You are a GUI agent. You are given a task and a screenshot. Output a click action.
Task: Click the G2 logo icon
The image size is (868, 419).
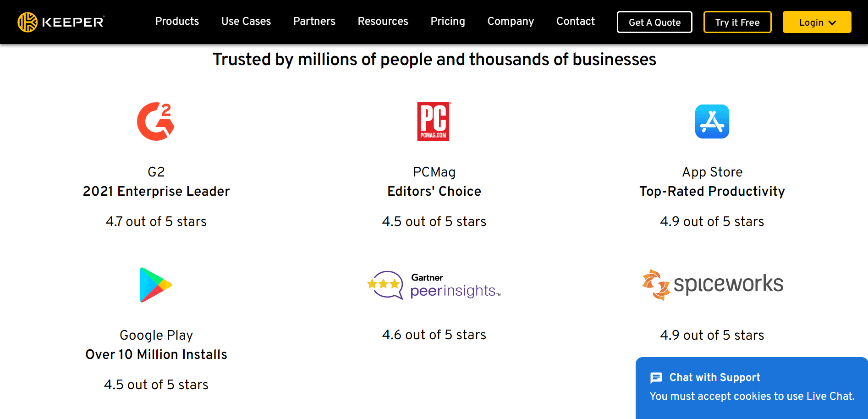coord(156,121)
